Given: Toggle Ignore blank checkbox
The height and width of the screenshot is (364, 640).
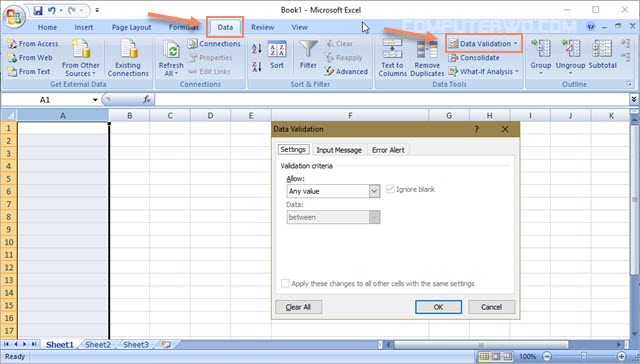Looking at the screenshot, I should pos(390,189).
